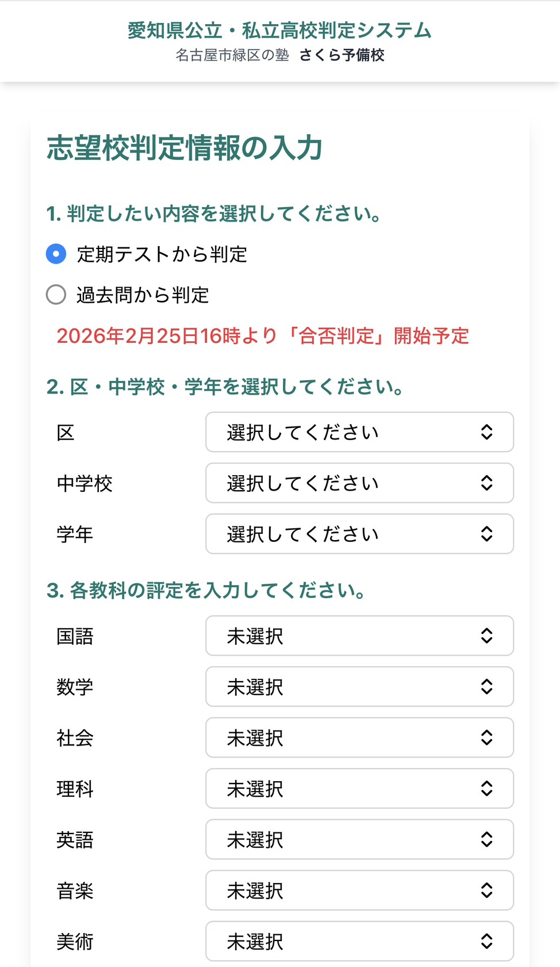This screenshot has height=967, width=560.
Task: Open the 英語 grade dropdown
Action: [359, 839]
